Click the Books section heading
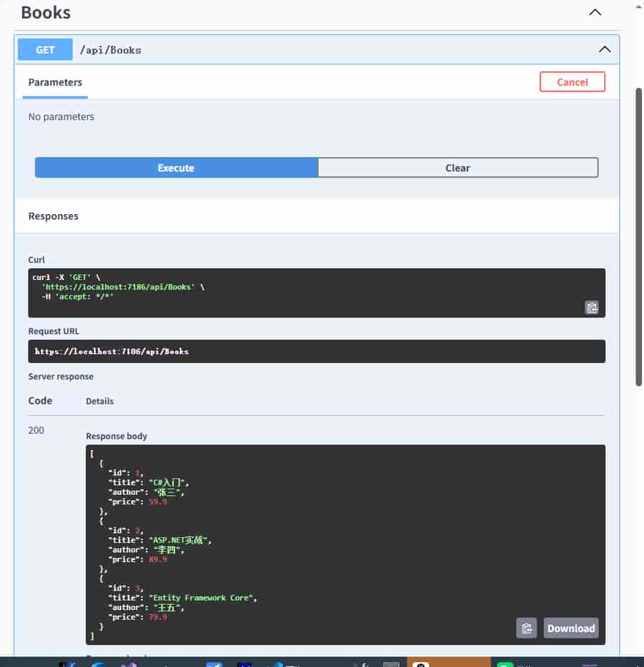The width and height of the screenshot is (644, 667). 46,13
